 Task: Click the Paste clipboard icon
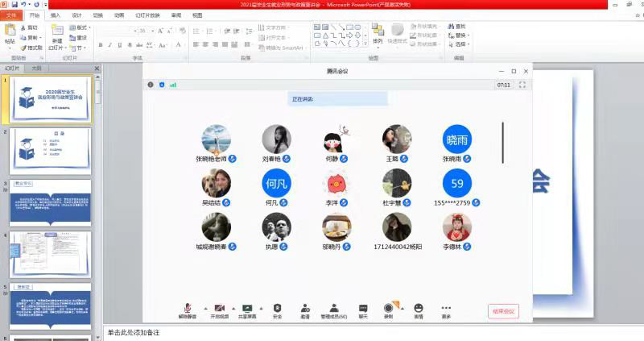pyautogui.click(x=10, y=30)
